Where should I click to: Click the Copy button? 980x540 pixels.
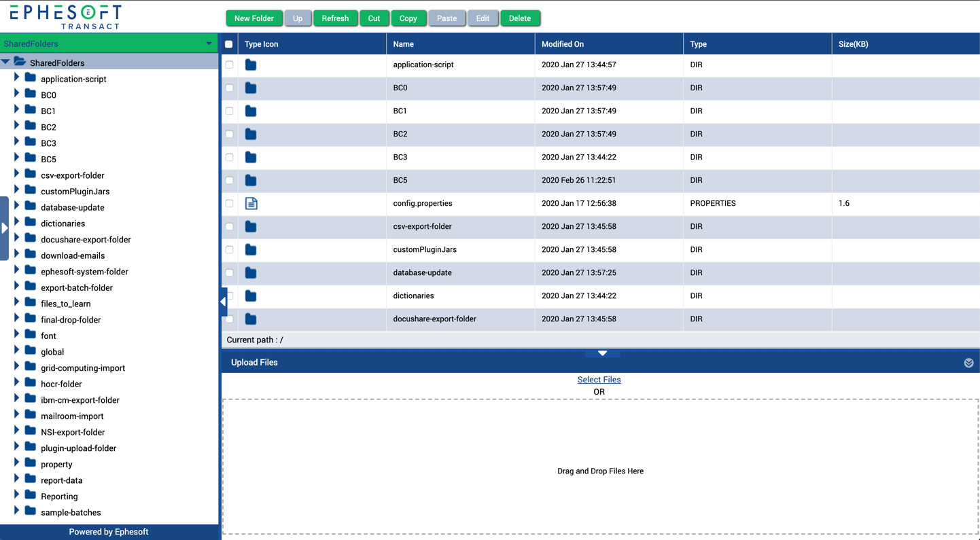coord(408,18)
